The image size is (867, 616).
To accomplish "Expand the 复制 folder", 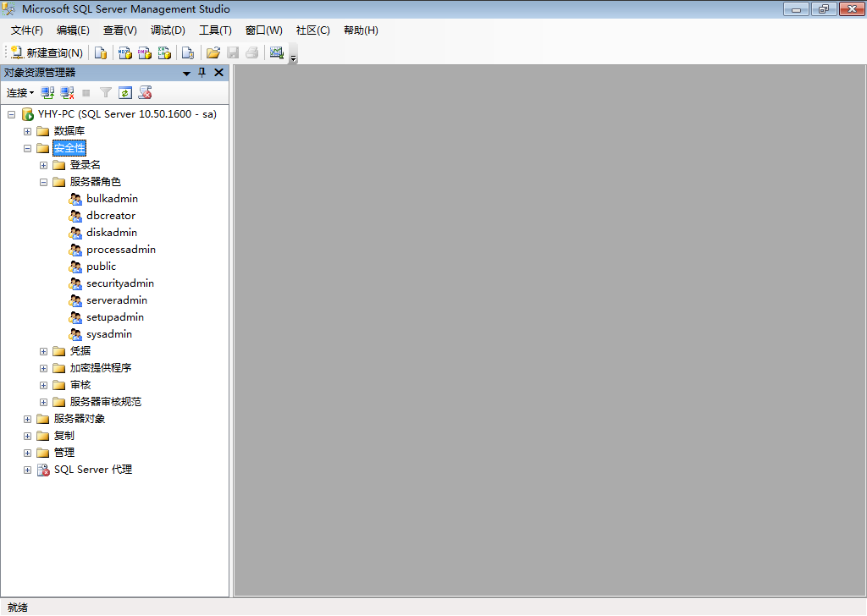I will click(27, 436).
